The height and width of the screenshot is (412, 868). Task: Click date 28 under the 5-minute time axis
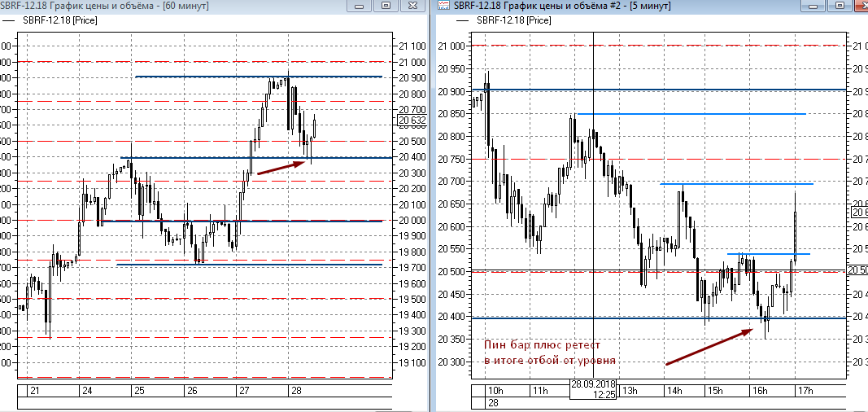tap(493, 403)
